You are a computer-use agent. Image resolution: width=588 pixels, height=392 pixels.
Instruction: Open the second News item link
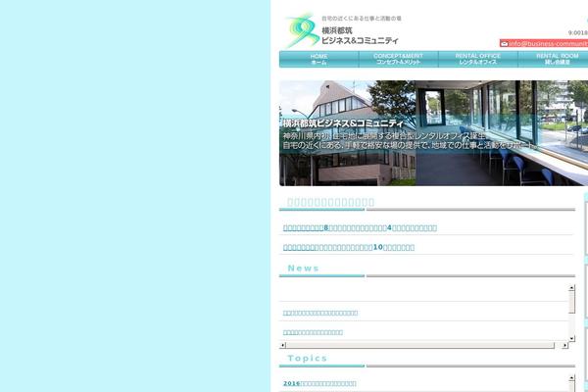click(313, 332)
